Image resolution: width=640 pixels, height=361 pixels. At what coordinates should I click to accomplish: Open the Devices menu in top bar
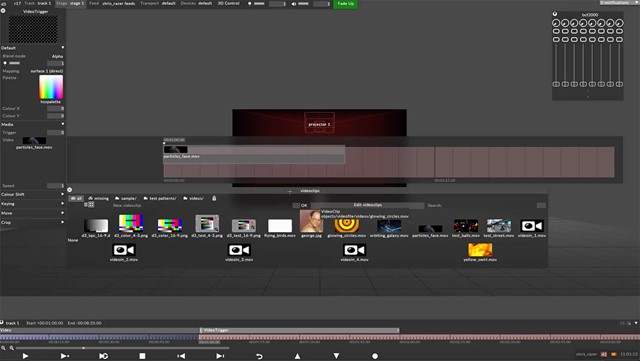pyautogui.click(x=196, y=3)
